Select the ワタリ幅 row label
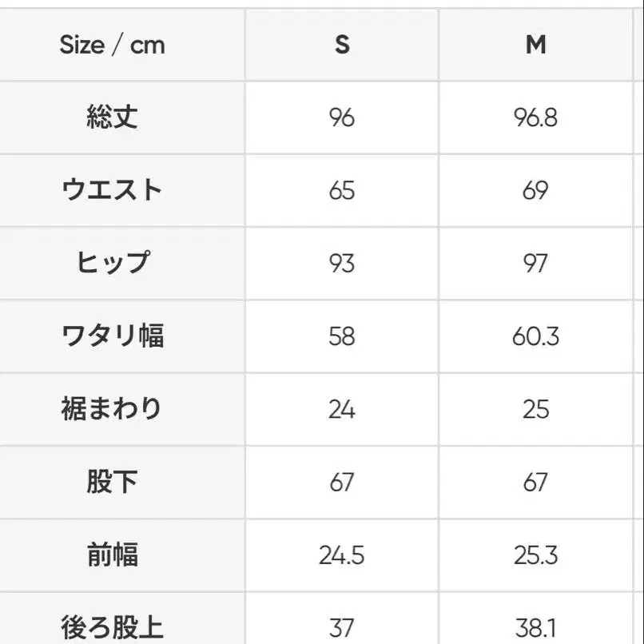This screenshot has width=644, height=644. pyautogui.click(x=112, y=336)
